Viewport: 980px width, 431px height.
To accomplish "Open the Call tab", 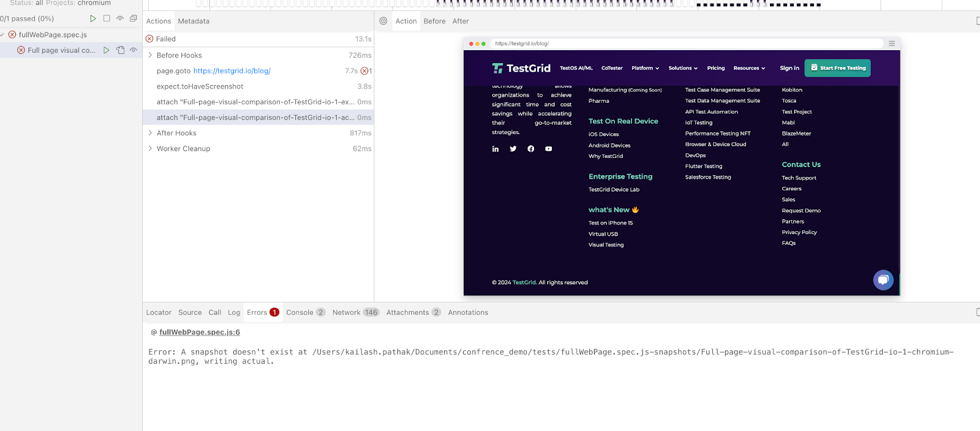I will click(215, 312).
